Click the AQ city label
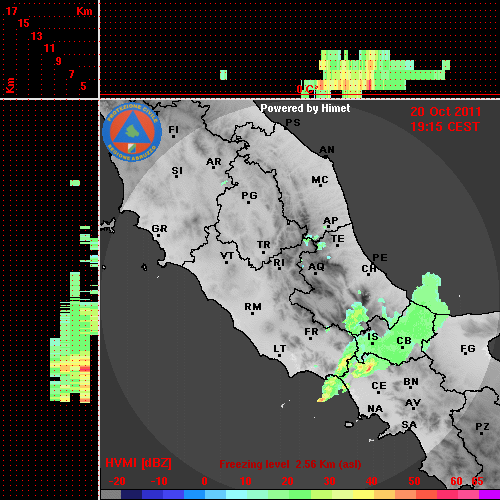This screenshot has width=500, height=500. tap(316, 267)
